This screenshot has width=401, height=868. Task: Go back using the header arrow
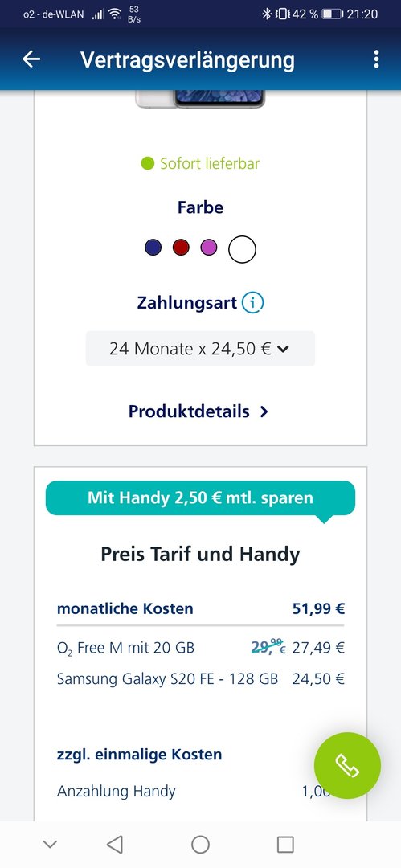coord(31,59)
